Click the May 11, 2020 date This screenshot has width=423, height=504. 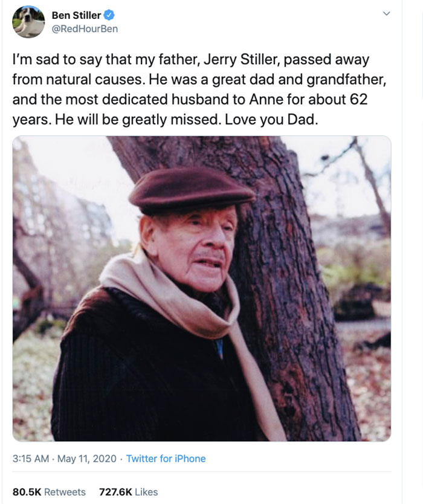click(86, 459)
